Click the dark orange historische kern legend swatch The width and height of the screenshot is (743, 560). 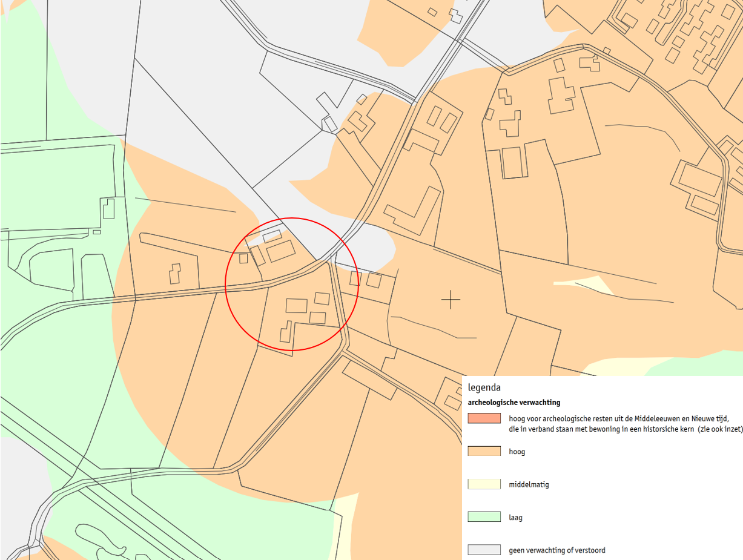[484, 418]
